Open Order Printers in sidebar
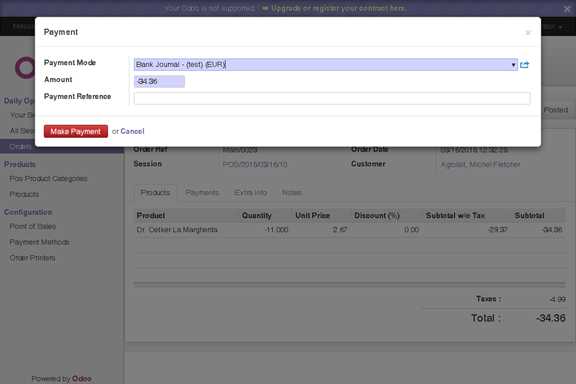This screenshot has height=384, width=576. [x=32, y=258]
